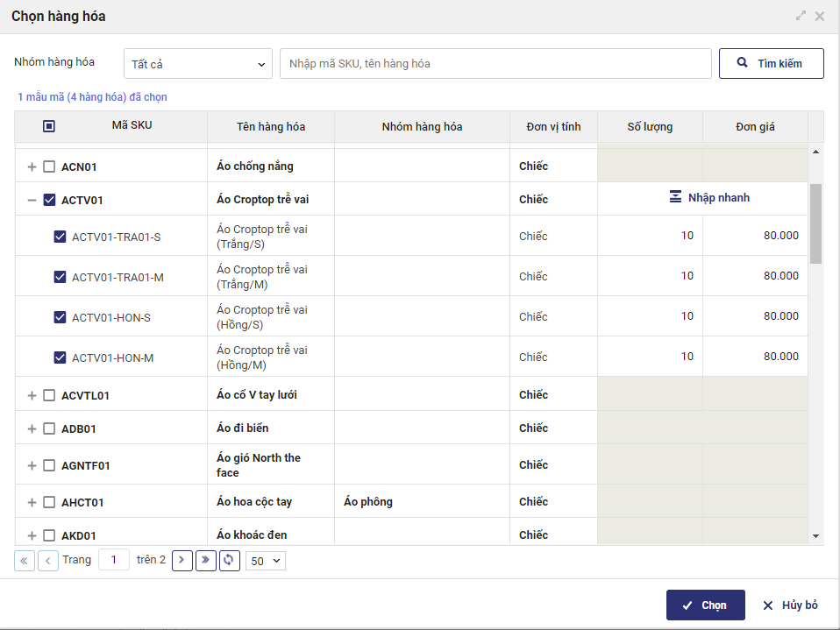Open the Nhóm hàng hóa dropdown
The height and width of the screenshot is (630, 840).
[197, 64]
